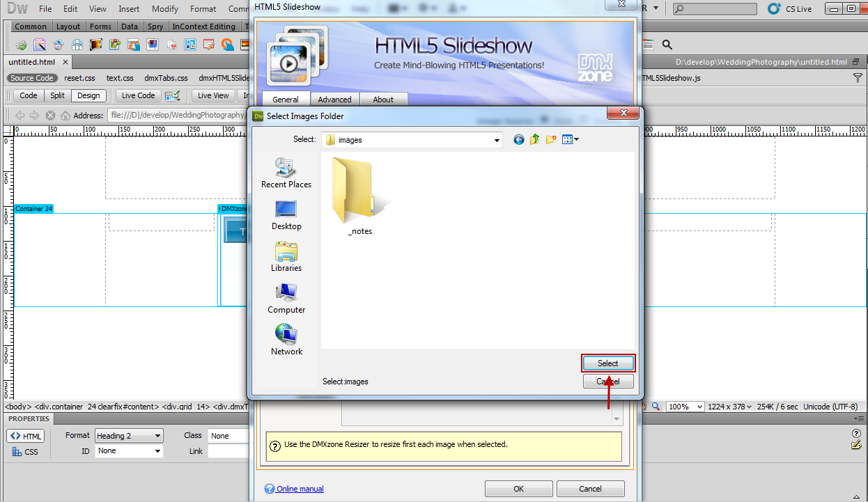Go up one folder level
The width and height of the screenshot is (868, 502).
tap(535, 140)
